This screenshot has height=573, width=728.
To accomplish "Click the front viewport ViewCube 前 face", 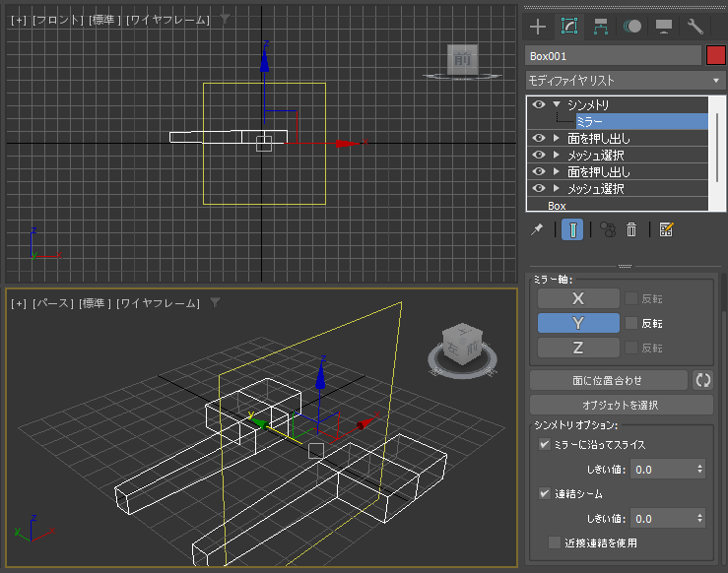I will click(462, 59).
